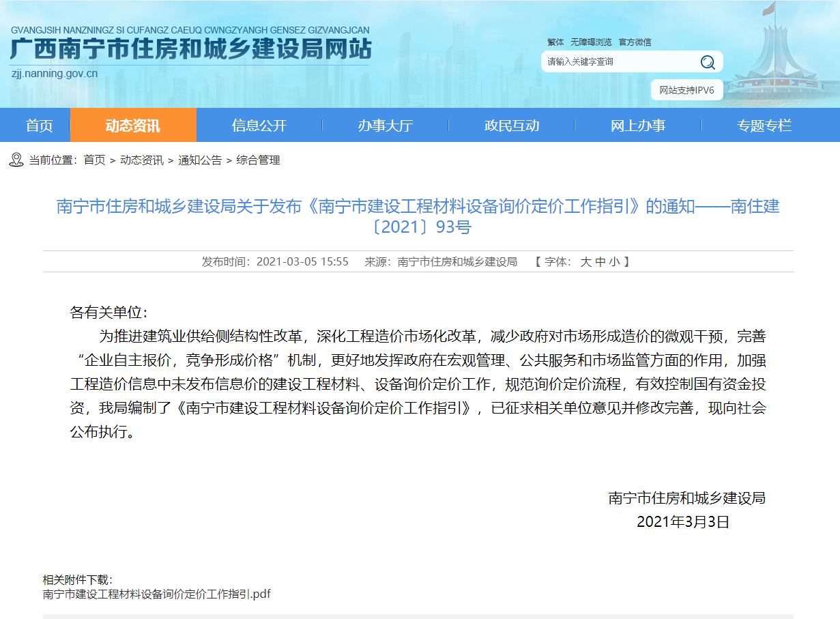Select the 网上办事 navigation item

coord(637,126)
